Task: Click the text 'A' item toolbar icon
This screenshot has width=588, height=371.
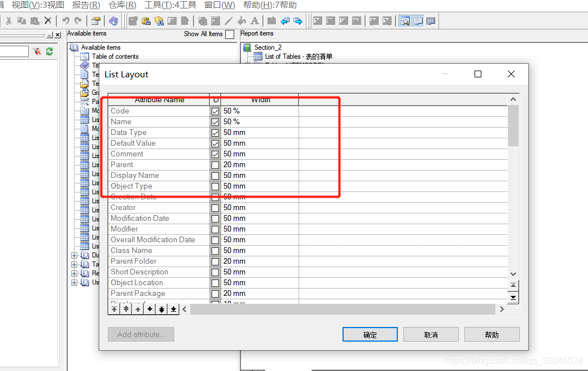Action: 254,21
